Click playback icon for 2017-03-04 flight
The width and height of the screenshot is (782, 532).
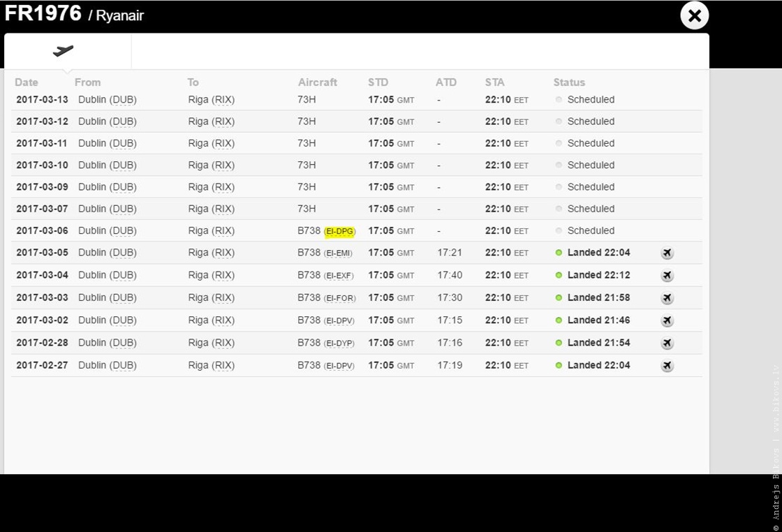667,276
